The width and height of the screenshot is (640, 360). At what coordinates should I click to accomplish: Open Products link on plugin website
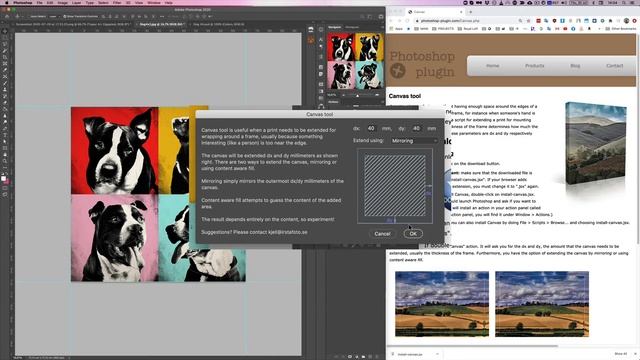coord(535,66)
